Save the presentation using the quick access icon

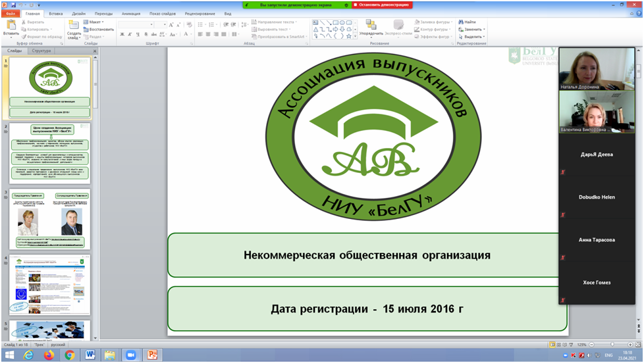13,4
